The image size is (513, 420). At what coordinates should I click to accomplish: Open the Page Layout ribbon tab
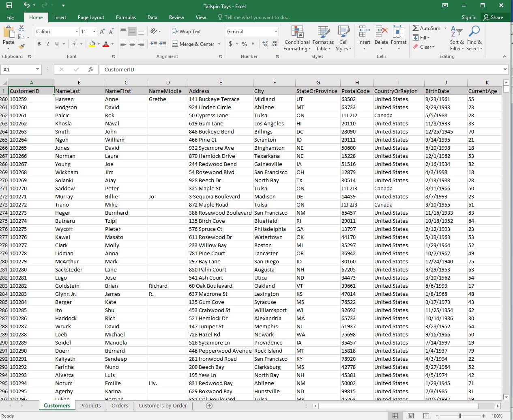(x=91, y=17)
